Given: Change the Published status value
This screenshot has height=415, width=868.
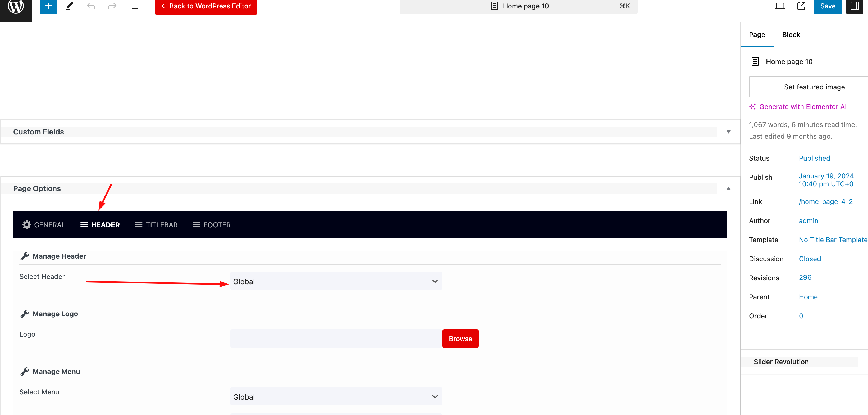Looking at the screenshot, I should coord(814,159).
